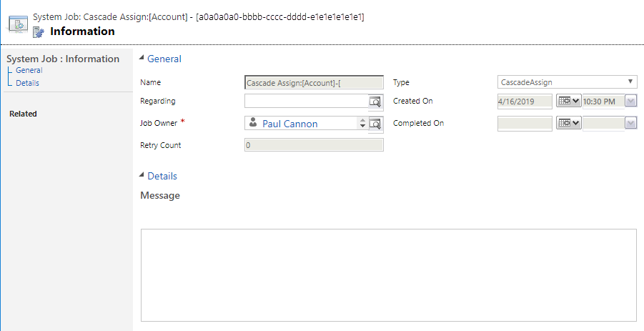Go to General in the left navigation
The height and width of the screenshot is (331, 644).
[29, 71]
